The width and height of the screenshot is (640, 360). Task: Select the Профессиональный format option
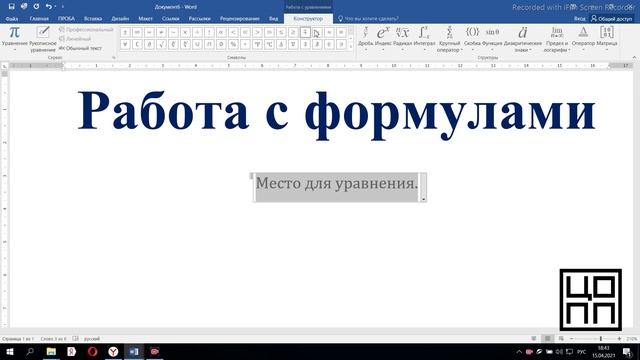[x=86, y=29]
